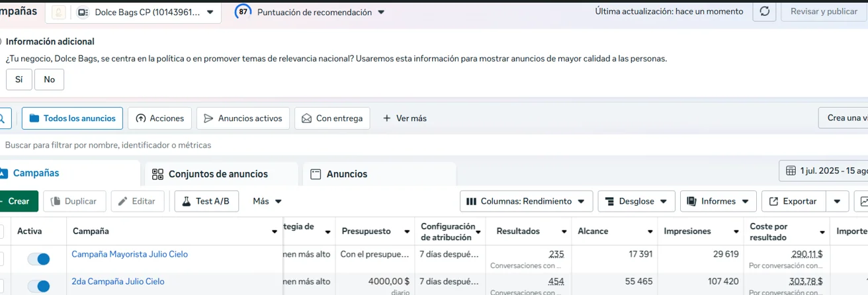Click the Exportar external link icon
Screen dimensions: 868x295
(x=773, y=201)
